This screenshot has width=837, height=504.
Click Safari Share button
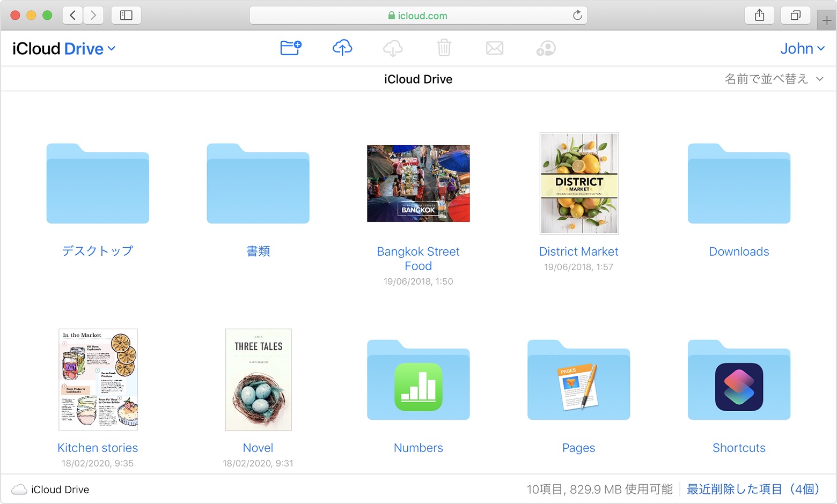pos(760,15)
